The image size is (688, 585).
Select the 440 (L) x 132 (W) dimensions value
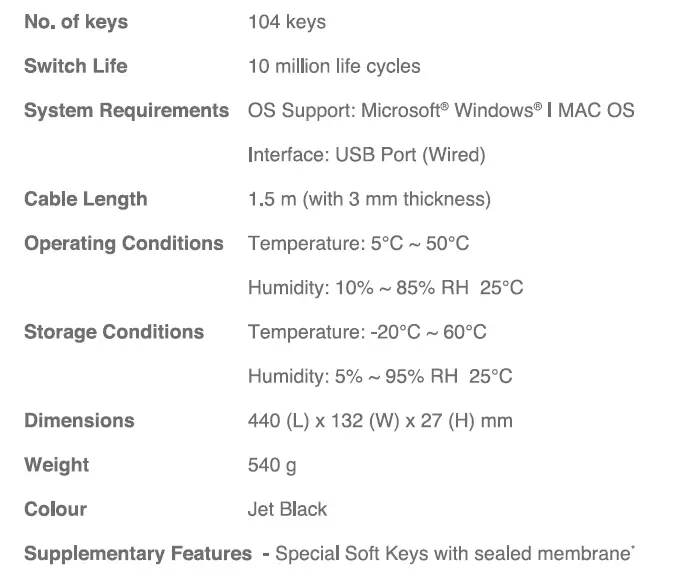click(380, 420)
